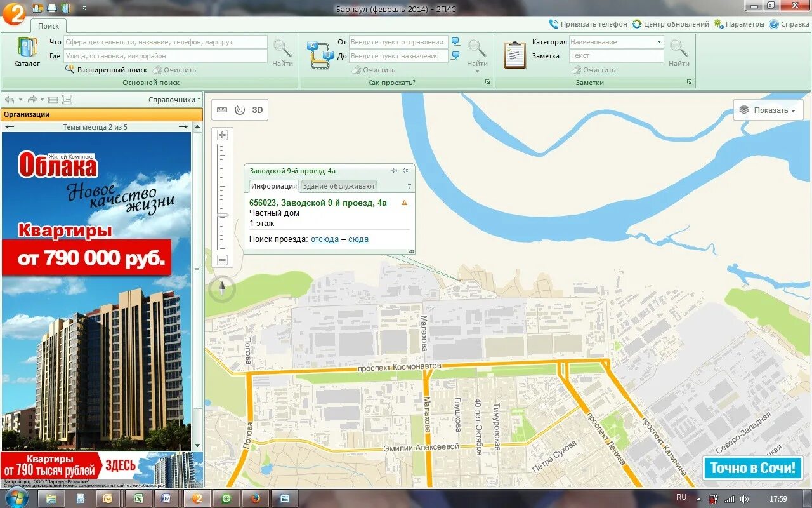The width and height of the screenshot is (812, 508).
Task: Click the printer icon in title bar
Action: click(52, 8)
